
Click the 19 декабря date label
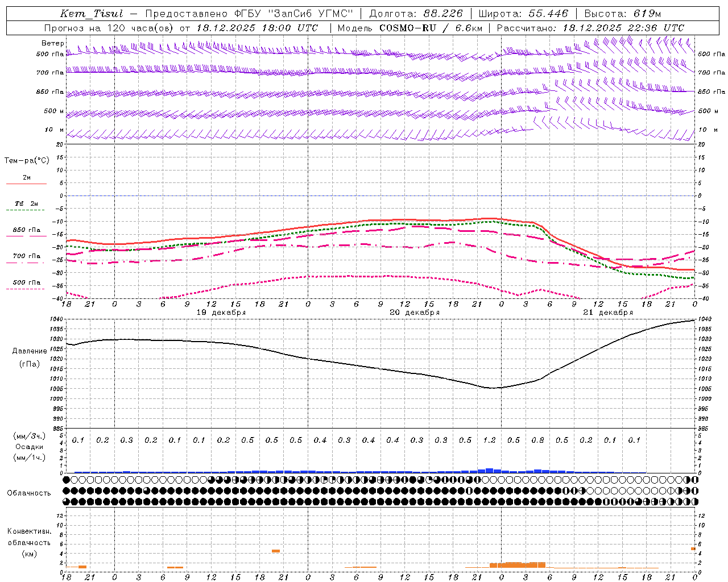click(221, 313)
